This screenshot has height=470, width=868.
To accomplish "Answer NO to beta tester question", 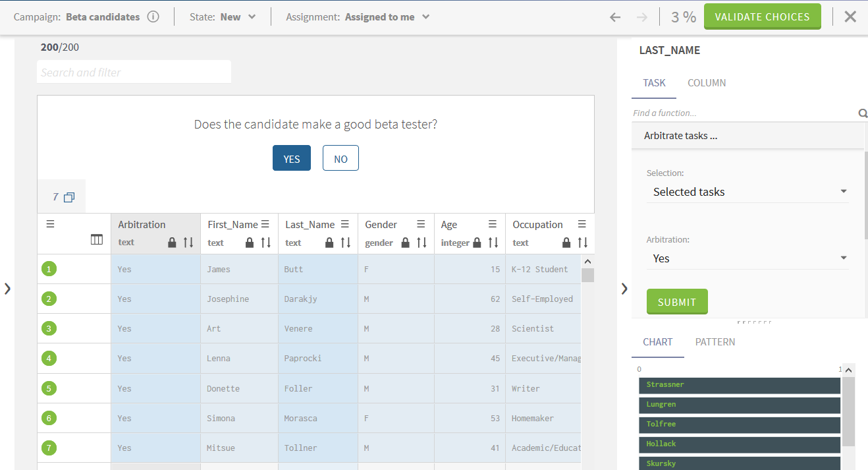I will [x=340, y=158].
